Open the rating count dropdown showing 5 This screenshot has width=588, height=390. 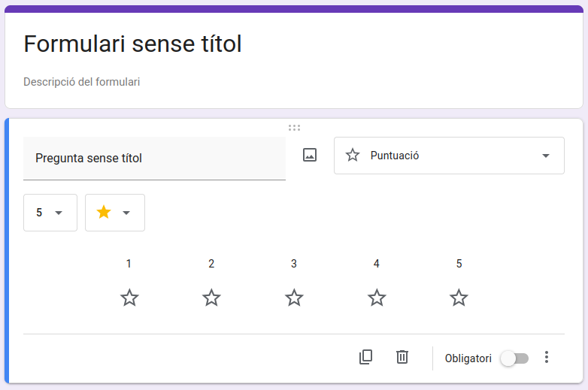click(x=50, y=213)
